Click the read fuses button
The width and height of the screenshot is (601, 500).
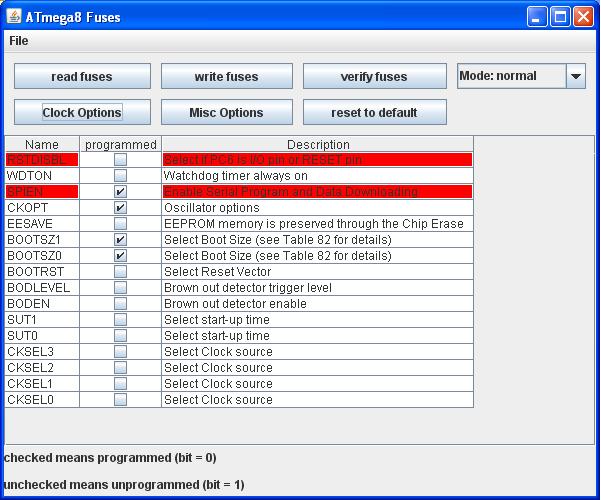click(82, 76)
